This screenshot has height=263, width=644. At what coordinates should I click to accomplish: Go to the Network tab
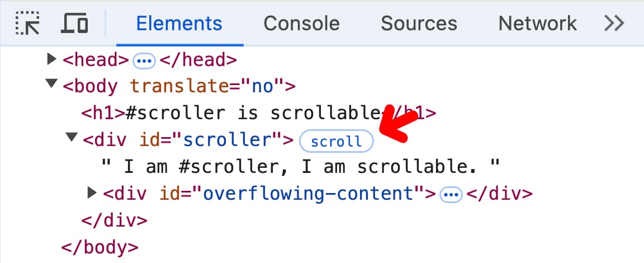pos(537,24)
